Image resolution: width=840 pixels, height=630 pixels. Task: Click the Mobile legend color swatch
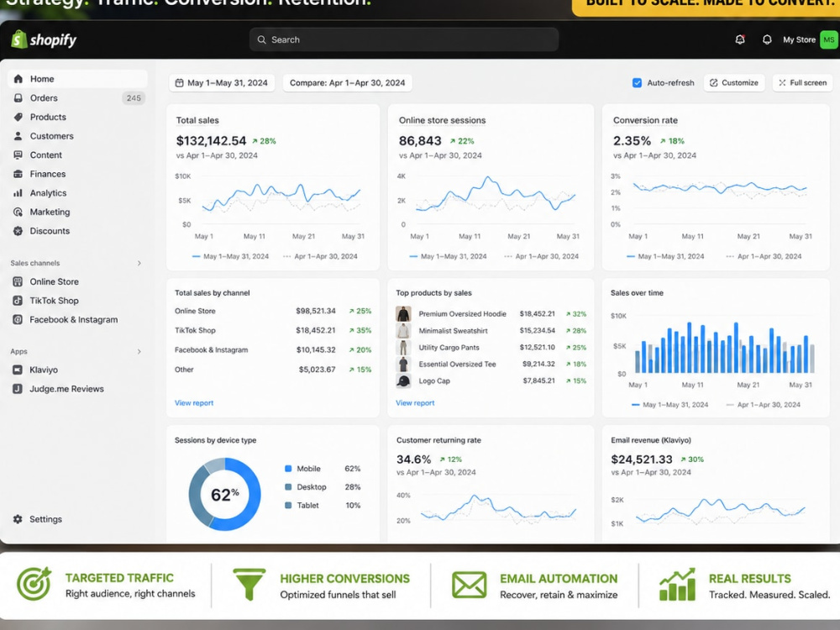click(x=288, y=469)
